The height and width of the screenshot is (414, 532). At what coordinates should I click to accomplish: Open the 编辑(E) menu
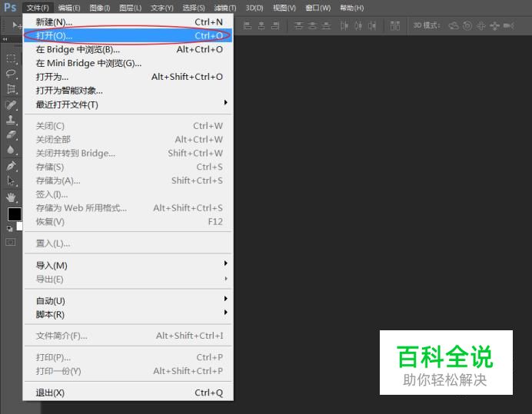pyautogui.click(x=69, y=8)
